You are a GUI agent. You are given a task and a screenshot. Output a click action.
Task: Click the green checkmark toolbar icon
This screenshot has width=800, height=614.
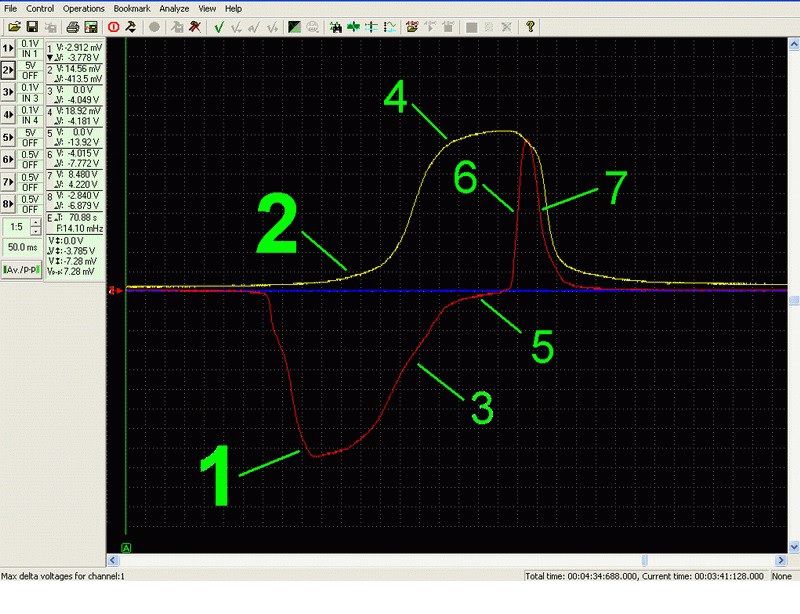coord(219,27)
